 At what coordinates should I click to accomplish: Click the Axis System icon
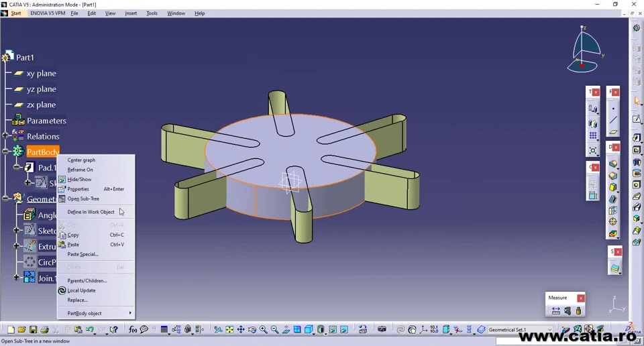[x=423, y=330]
